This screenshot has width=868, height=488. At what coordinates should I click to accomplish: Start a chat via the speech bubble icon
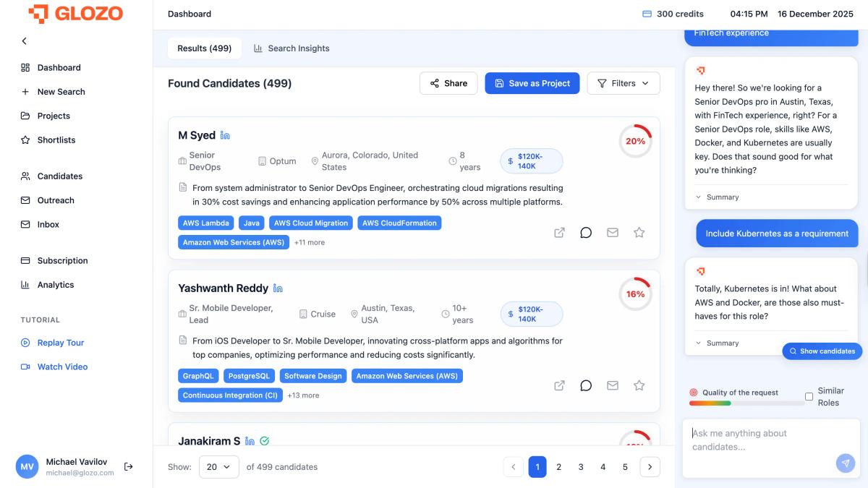586,232
